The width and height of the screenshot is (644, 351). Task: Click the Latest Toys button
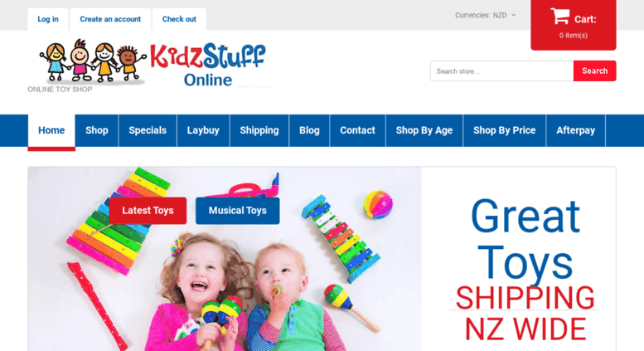point(148,211)
